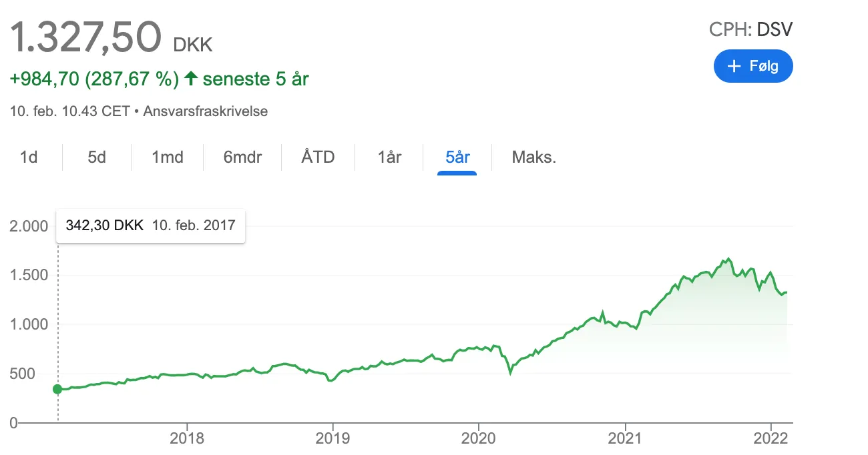Click the +984,70 (287,67 %) change text

(94, 79)
